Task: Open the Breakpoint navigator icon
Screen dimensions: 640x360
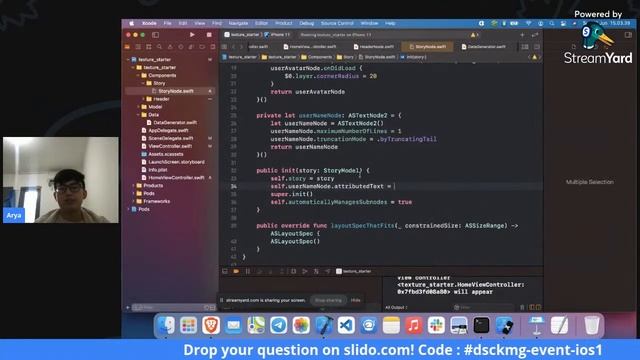Action: pos(202,47)
